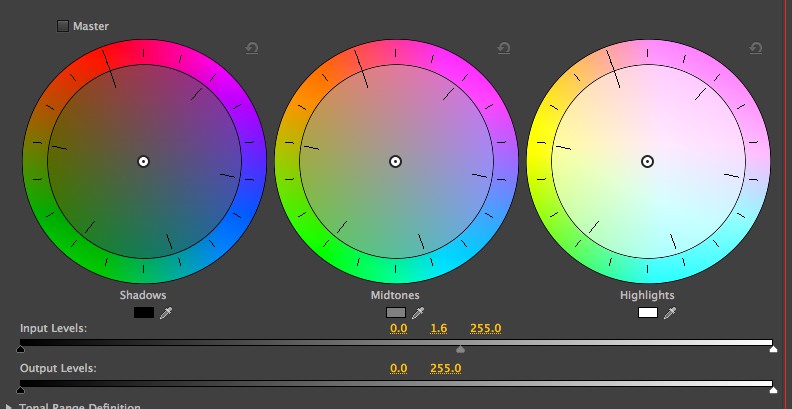The height and width of the screenshot is (409, 792).
Task: Click the center point of Highlights wheel
Action: tap(647, 161)
